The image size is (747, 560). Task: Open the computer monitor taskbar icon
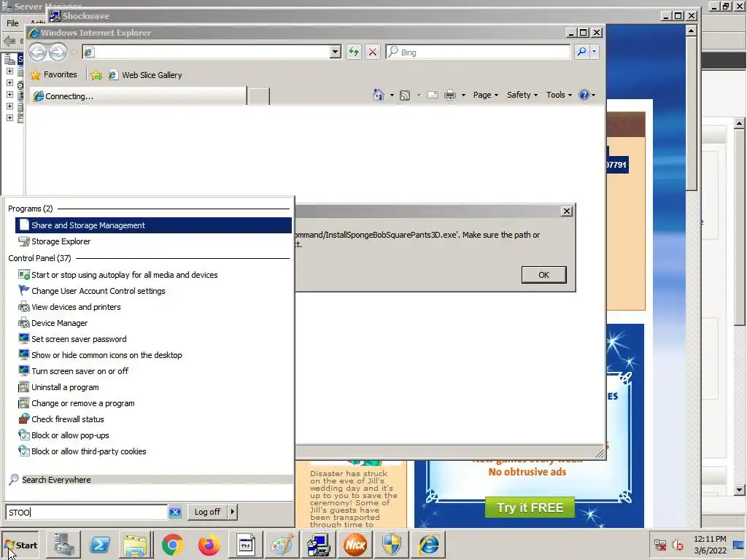pos(318,545)
